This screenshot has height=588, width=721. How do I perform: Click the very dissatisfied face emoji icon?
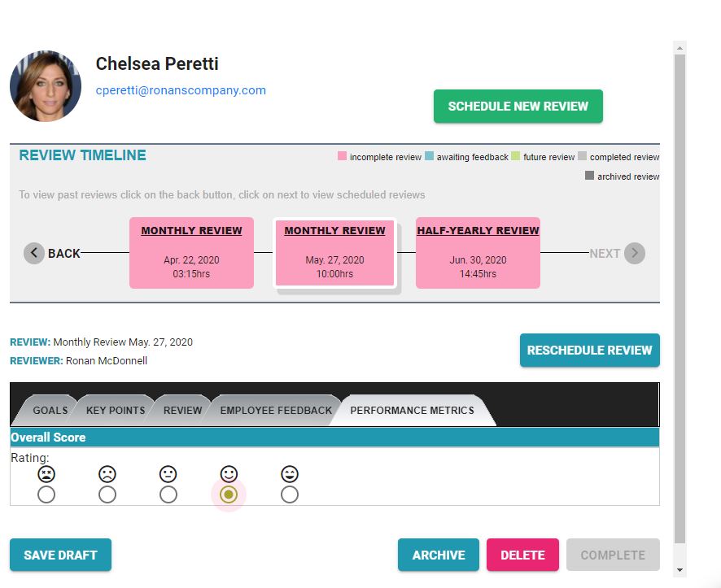click(46, 474)
